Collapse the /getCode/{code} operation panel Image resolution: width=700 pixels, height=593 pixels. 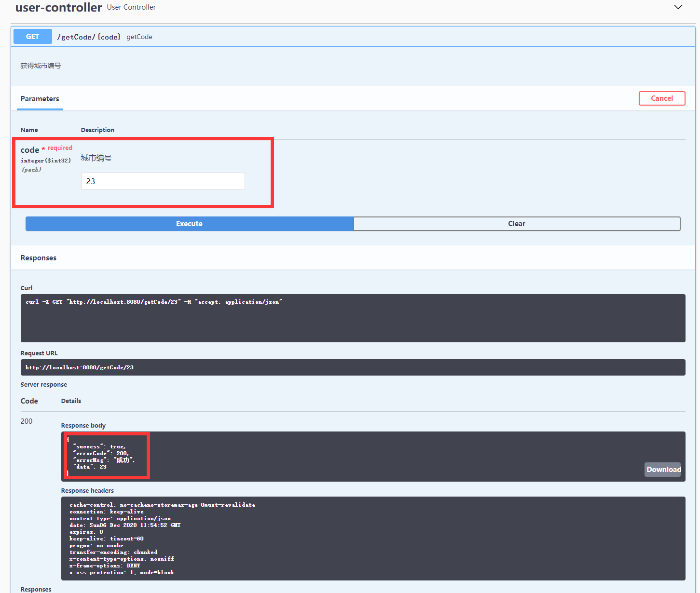(90, 37)
